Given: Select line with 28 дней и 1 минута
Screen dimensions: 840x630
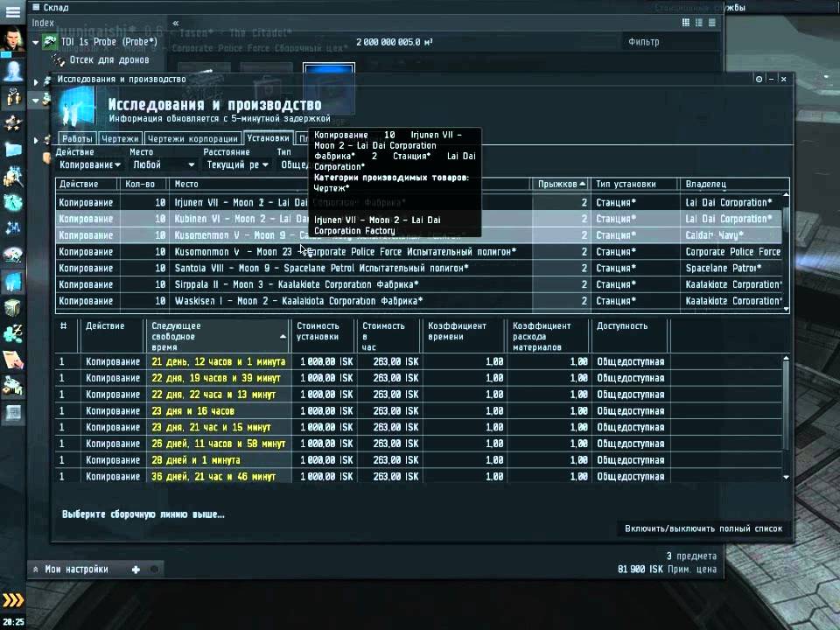Looking at the screenshot, I should pyautogui.click(x=418, y=460).
